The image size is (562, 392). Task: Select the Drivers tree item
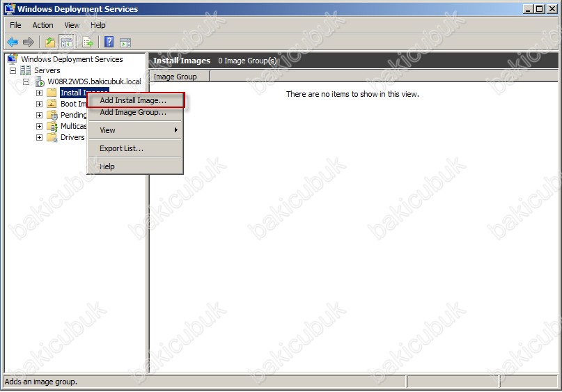click(x=72, y=137)
